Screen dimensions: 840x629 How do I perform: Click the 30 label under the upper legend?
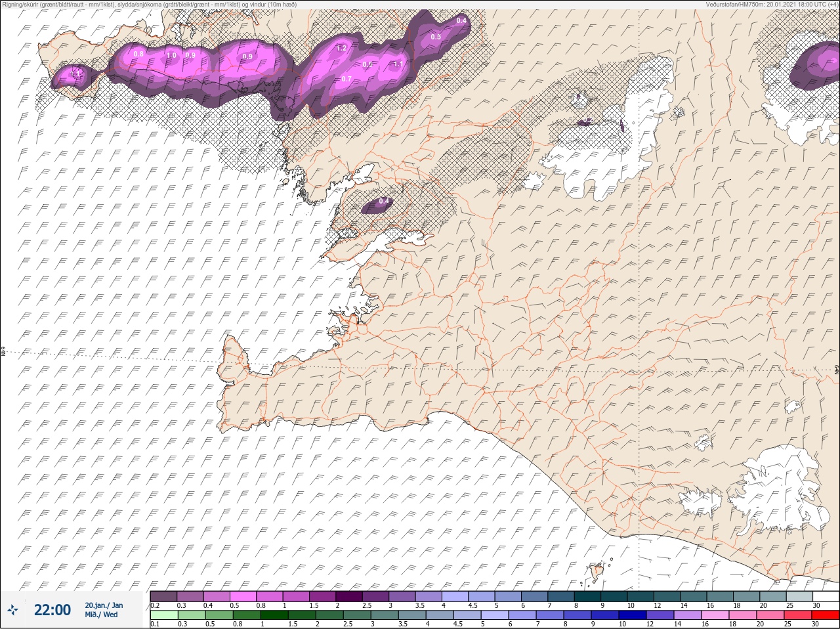[816, 605]
